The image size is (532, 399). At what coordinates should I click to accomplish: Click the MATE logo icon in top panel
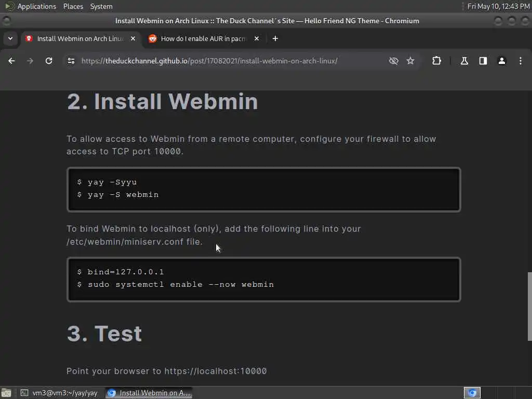9,6
